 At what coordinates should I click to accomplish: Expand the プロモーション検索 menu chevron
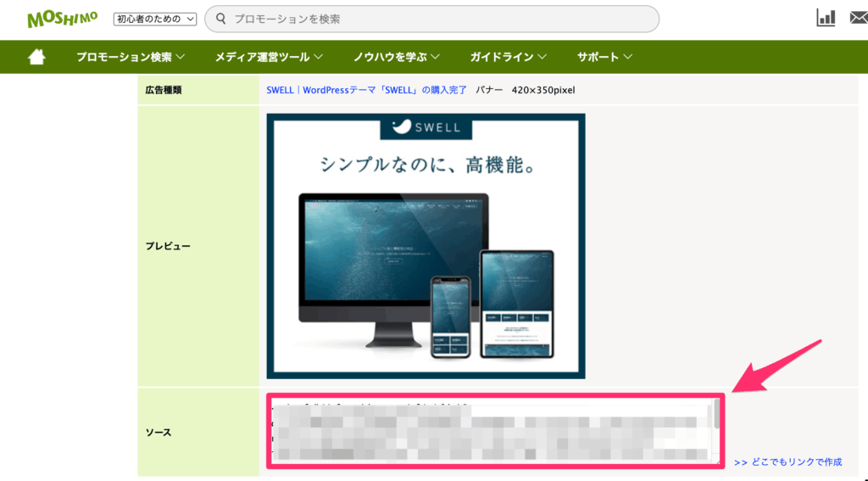180,57
